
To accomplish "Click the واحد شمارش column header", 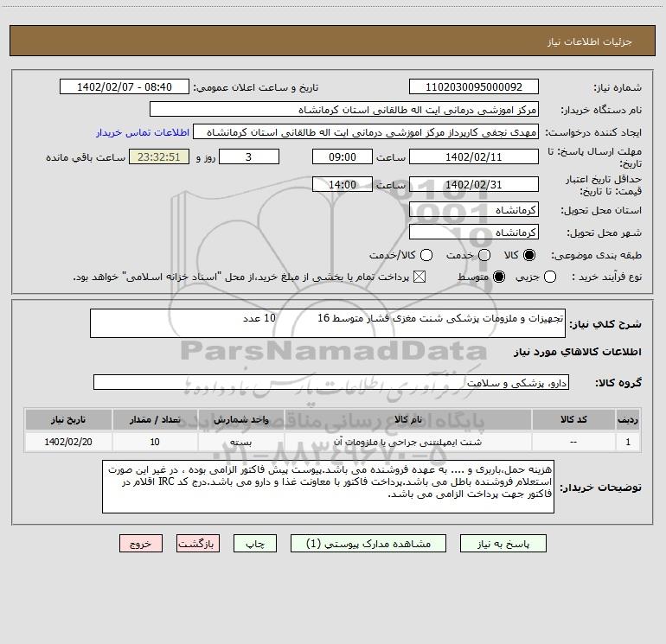I will click(240, 419).
